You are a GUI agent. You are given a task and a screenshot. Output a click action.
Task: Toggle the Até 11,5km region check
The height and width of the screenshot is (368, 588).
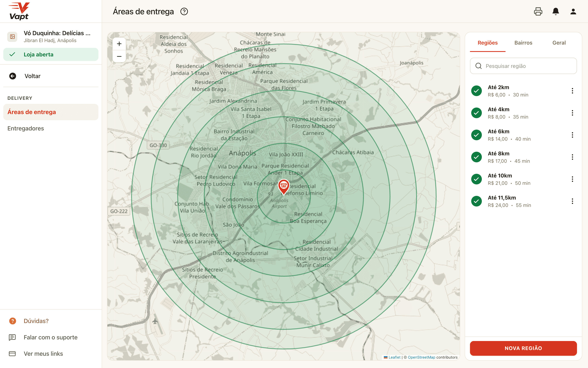click(x=477, y=201)
